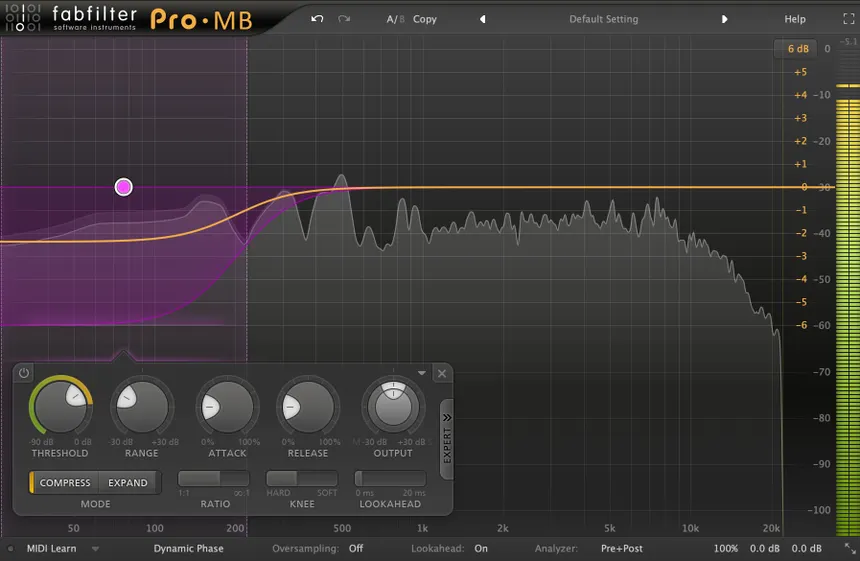Click the Knee hard/soft slider
This screenshot has height=561, width=860.
click(x=302, y=478)
